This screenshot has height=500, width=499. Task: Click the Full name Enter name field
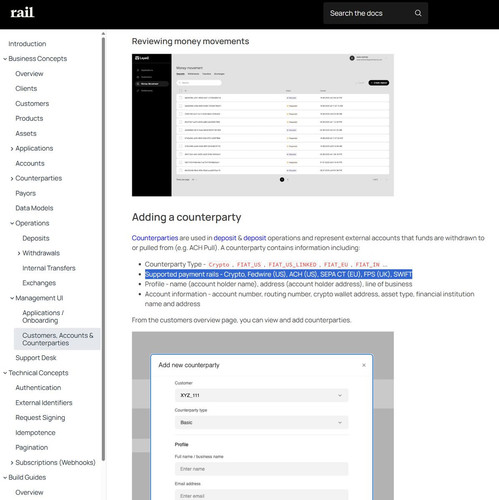(x=261, y=469)
